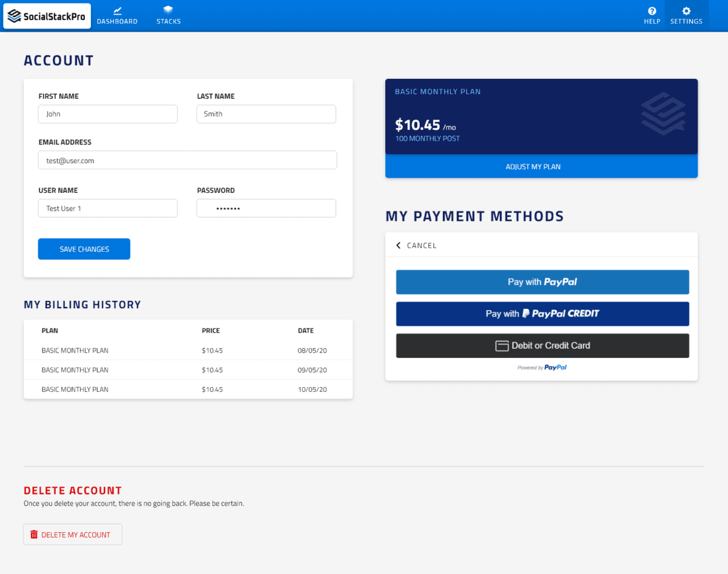
Task: Open the Stacks layers icon
Action: click(168, 10)
